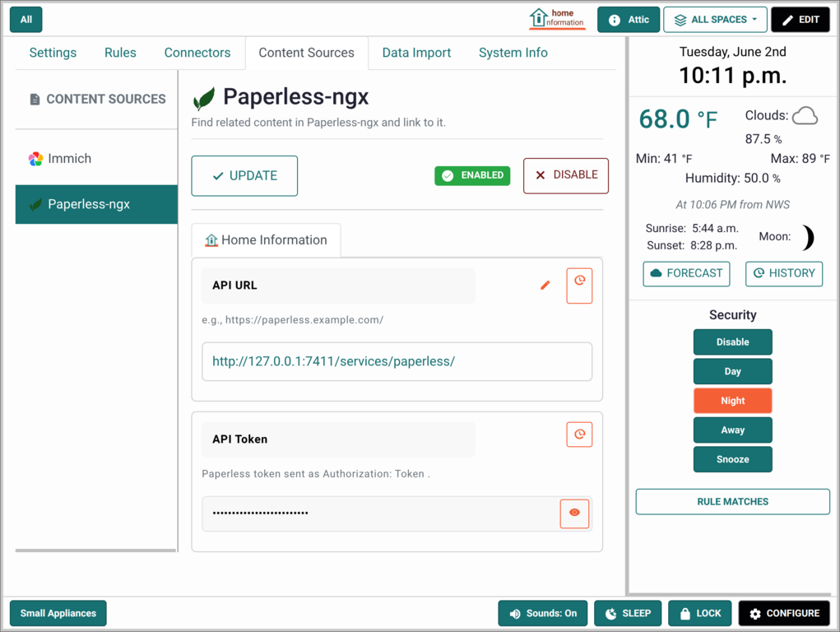Set security mode to Snooze
This screenshot has width=840, height=632.
[x=733, y=459]
